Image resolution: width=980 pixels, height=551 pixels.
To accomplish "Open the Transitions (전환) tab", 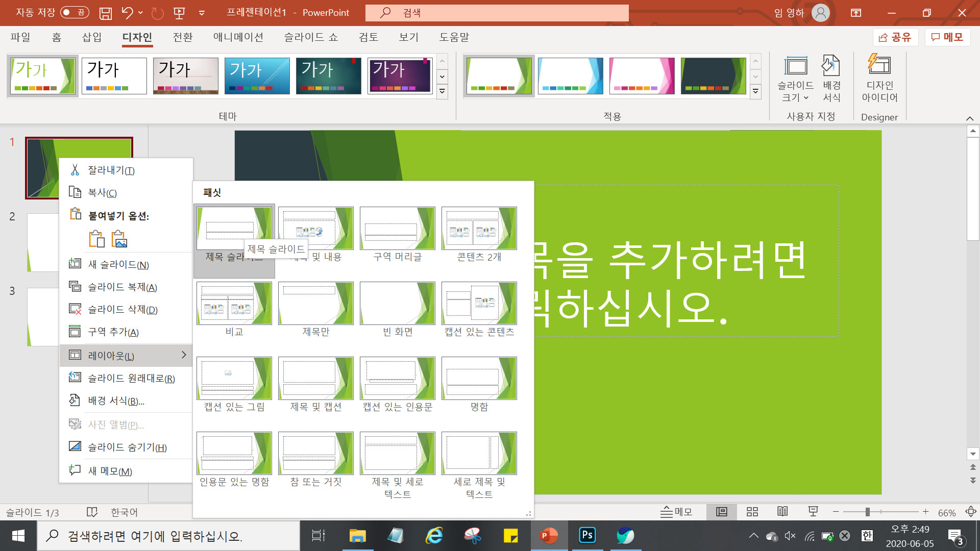I will click(x=182, y=37).
